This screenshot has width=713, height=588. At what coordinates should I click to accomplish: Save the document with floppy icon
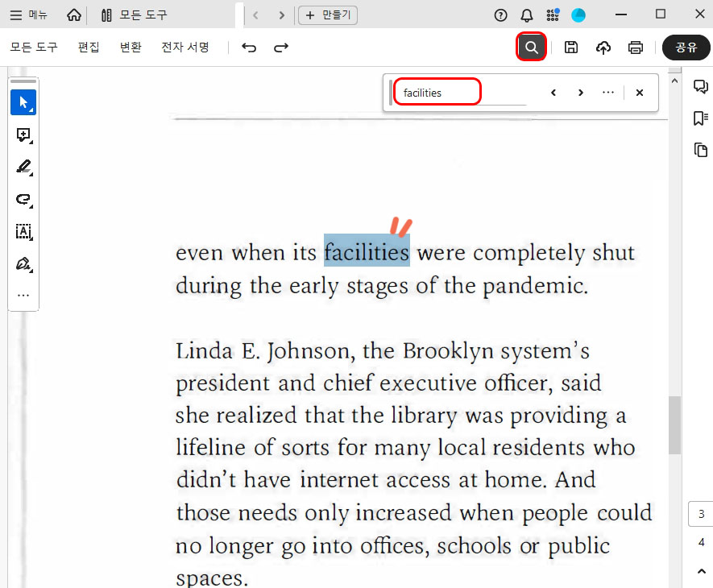click(x=571, y=48)
